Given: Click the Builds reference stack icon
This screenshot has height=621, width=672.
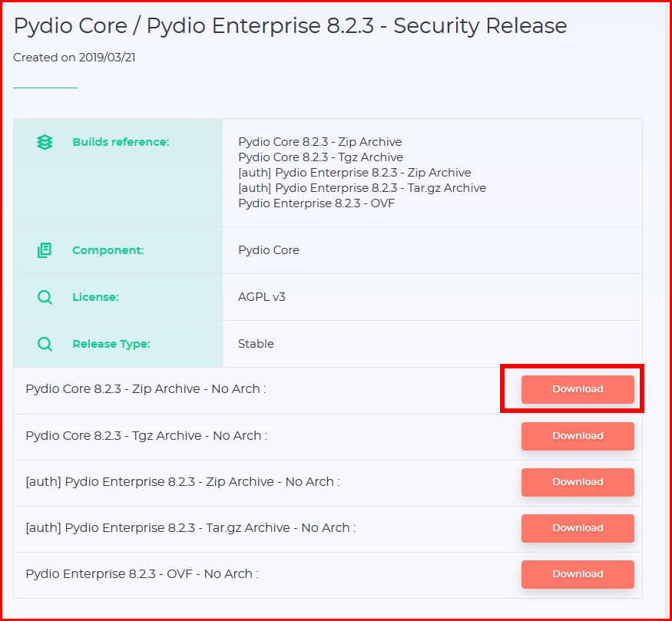Looking at the screenshot, I should [x=45, y=142].
